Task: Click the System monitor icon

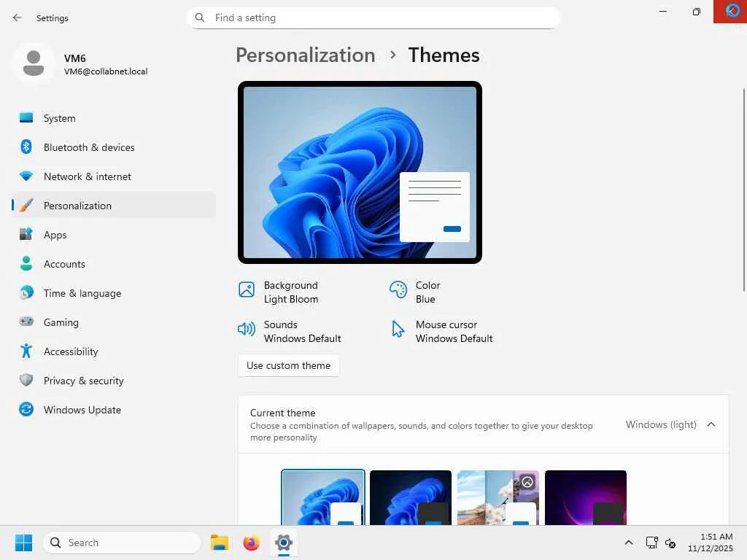Action: (26, 117)
